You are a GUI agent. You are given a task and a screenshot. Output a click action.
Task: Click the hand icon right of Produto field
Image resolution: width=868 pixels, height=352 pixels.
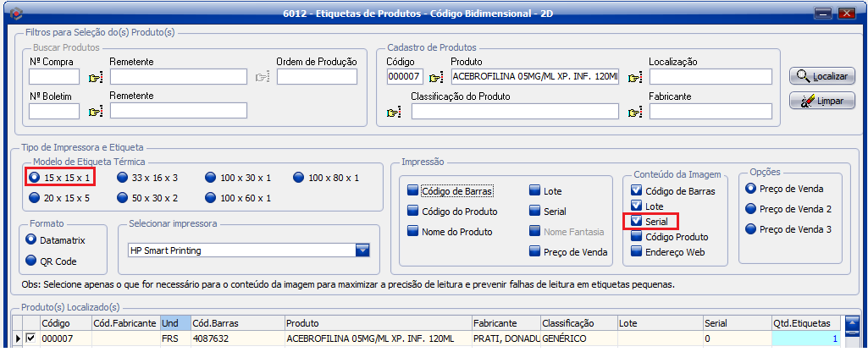[x=634, y=78]
